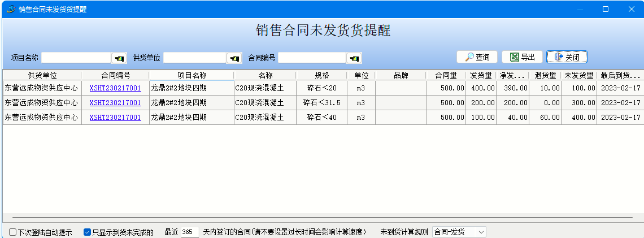Image resolution: width=644 pixels, height=238 pixels.
Task: Click the lookup icon beside 项目名称 field
Action: pos(119,58)
